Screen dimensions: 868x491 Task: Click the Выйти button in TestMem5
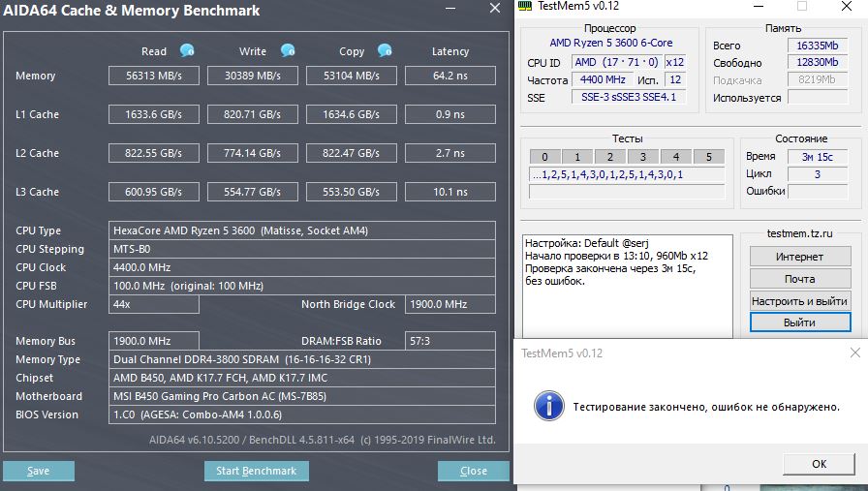[800, 322]
